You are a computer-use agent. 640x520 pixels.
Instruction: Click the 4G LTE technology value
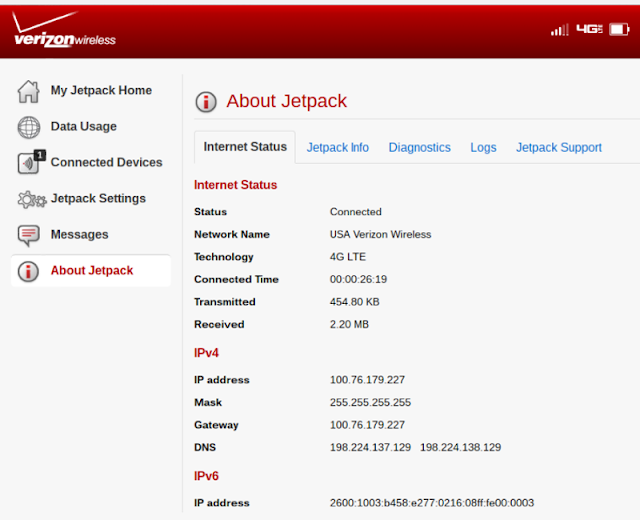348,257
